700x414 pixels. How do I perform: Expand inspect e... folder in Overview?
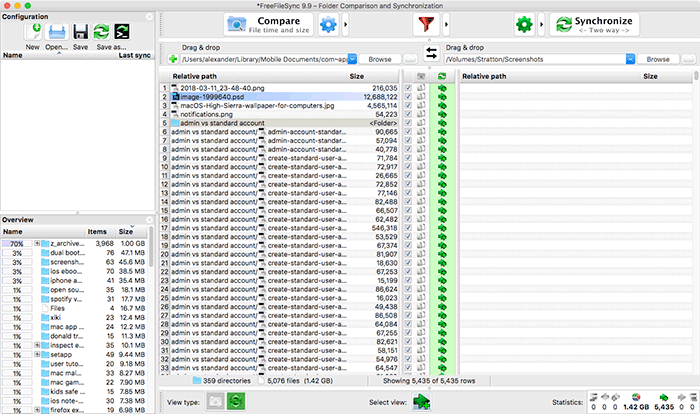(37, 345)
